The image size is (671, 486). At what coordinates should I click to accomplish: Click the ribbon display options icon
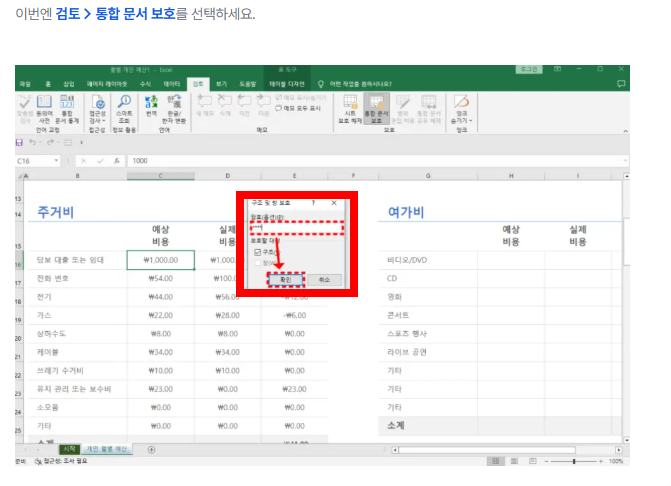coord(557,69)
